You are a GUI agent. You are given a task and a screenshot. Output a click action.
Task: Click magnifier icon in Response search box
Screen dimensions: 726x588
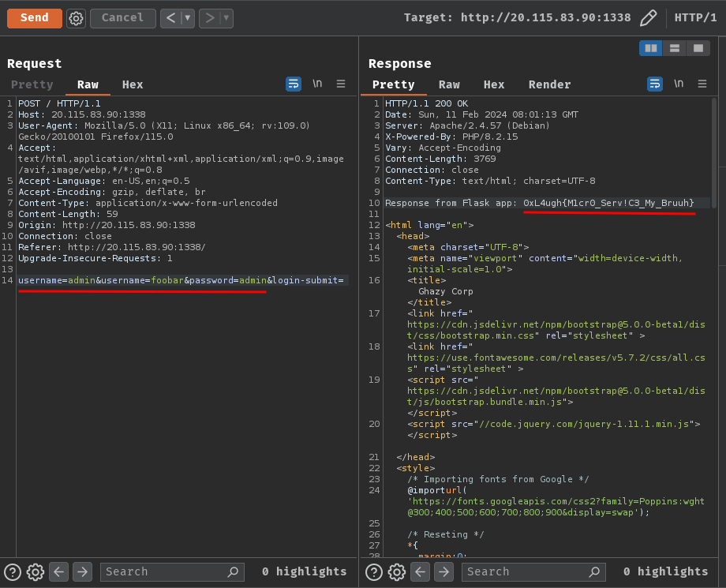coord(594,572)
